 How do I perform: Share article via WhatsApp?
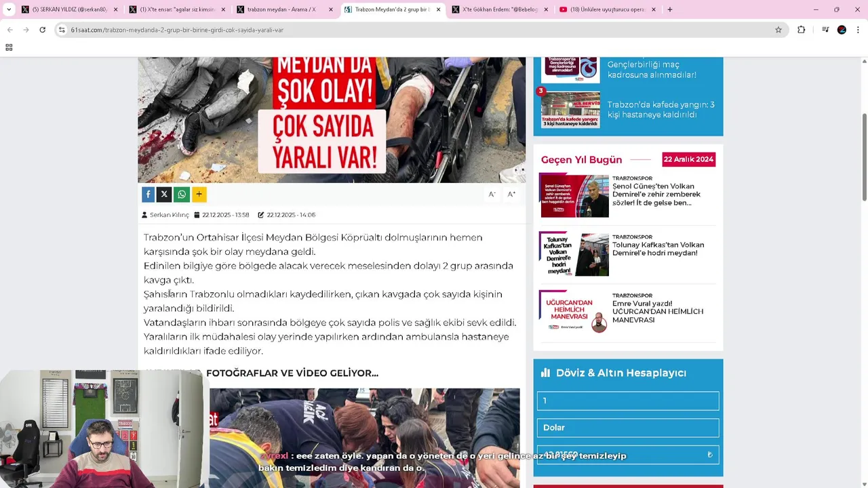coord(182,195)
